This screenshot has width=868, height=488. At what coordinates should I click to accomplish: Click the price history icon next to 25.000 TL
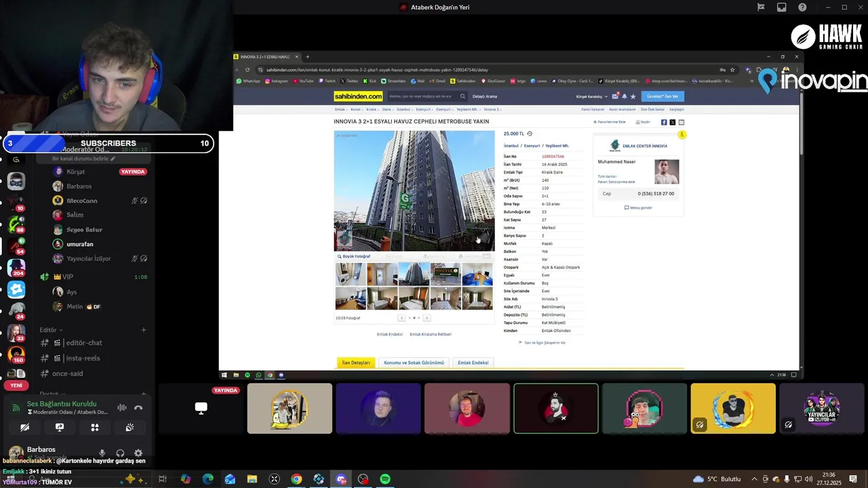pos(530,134)
